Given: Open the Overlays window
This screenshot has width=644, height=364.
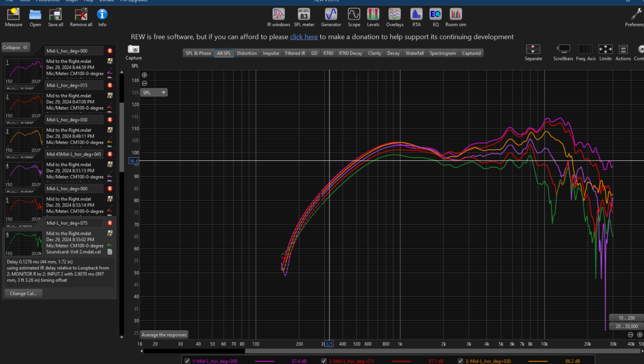Looking at the screenshot, I should (395, 17).
